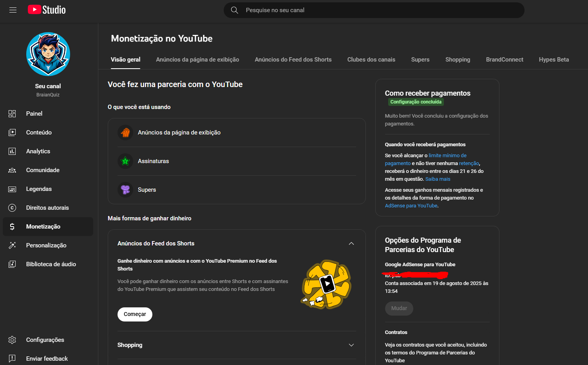Click the orange watch page ads icon

tap(125, 133)
